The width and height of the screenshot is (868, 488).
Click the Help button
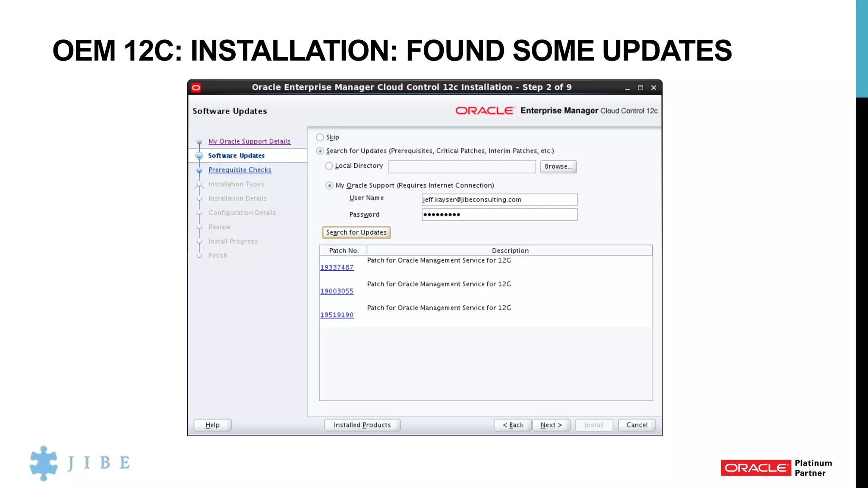pos(212,425)
